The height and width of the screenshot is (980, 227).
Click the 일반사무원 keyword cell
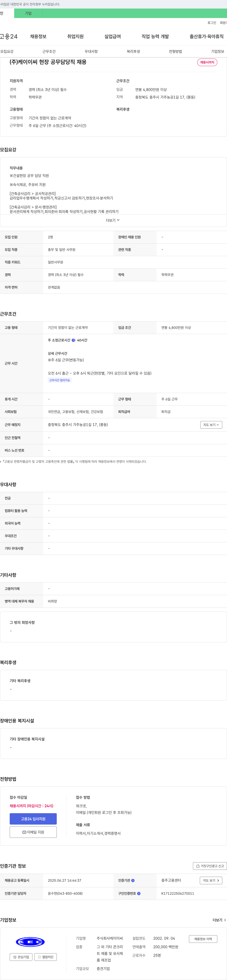click(x=55, y=262)
